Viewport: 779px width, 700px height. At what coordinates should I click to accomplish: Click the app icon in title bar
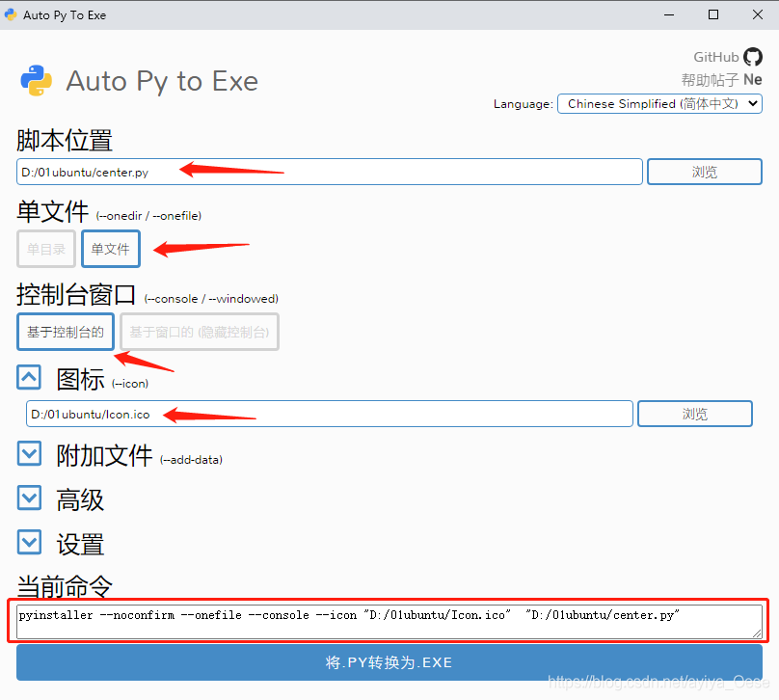click(x=11, y=14)
